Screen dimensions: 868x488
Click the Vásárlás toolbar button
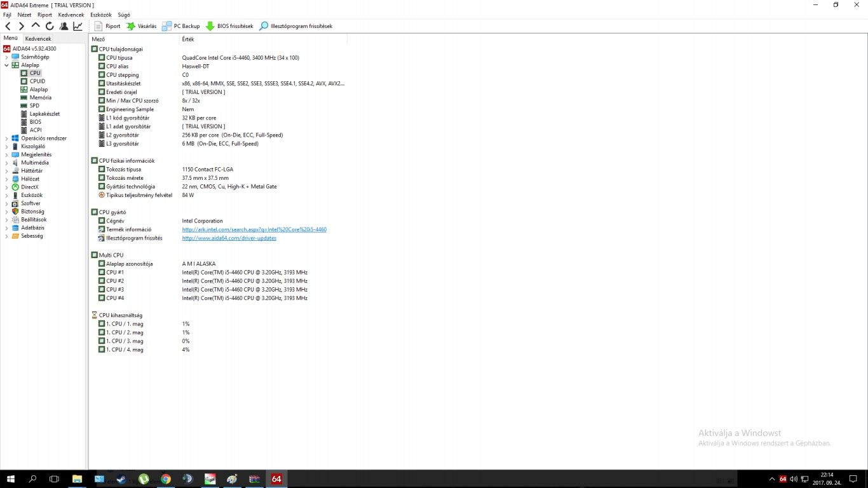click(141, 26)
